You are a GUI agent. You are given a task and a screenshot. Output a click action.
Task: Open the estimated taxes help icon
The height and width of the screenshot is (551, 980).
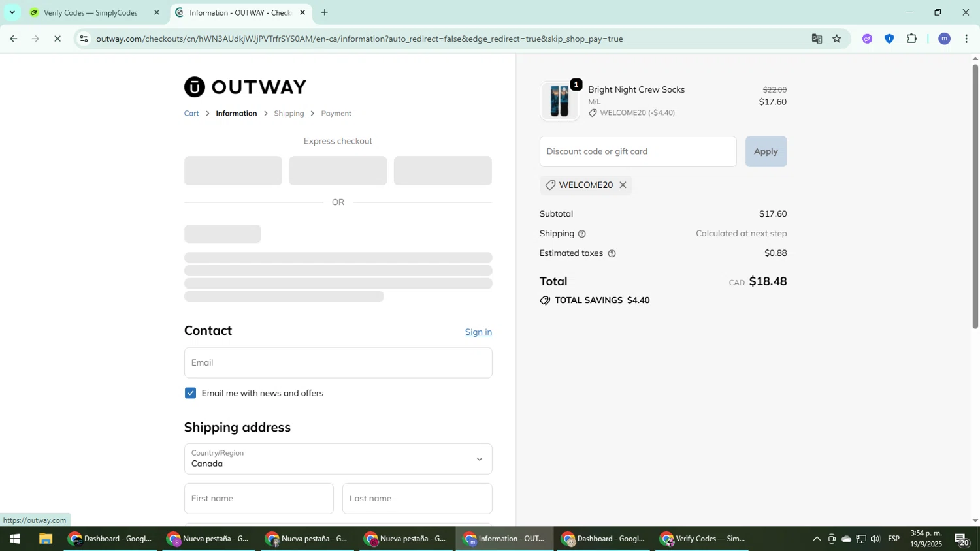pos(612,253)
